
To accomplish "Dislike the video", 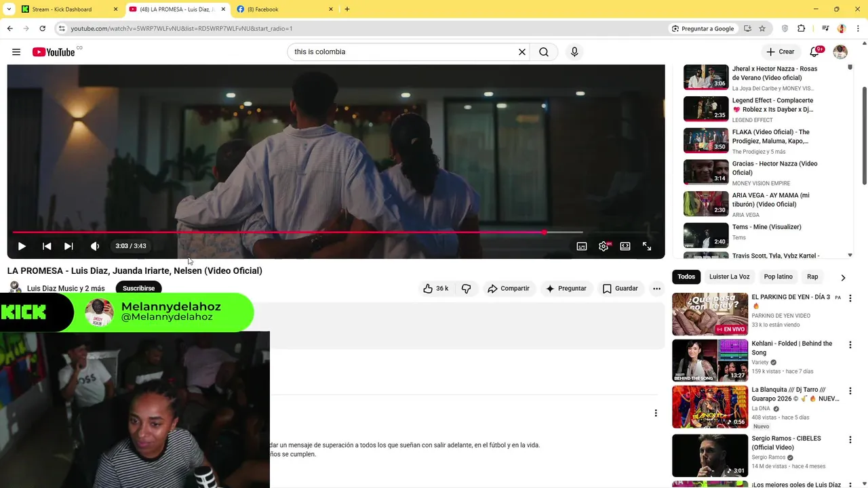I will [x=466, y=288].
